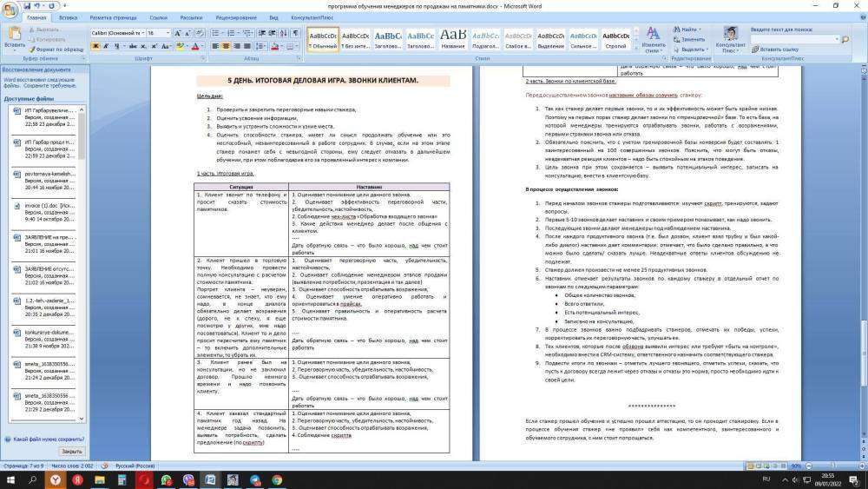The height and width of the screenshot is (489, 868).
Task: Click the large Вставить paste icon
Action: coord(15,33)
